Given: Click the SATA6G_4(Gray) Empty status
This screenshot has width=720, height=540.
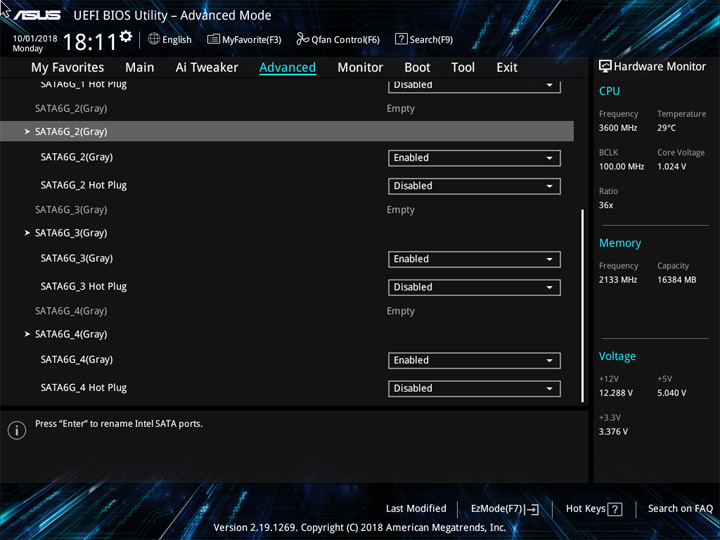Looking at the screenshot, I should coord(400,311).
